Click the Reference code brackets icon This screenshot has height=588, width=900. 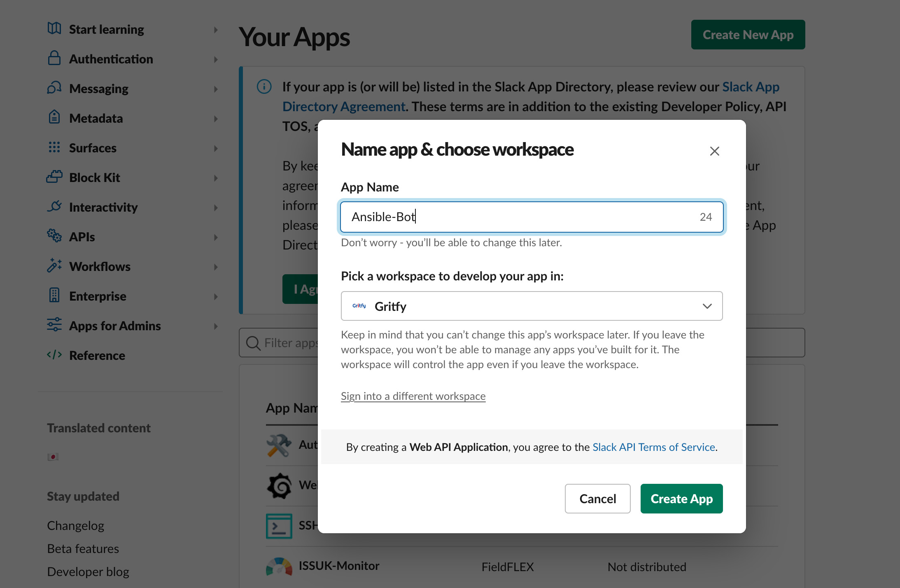(54, 355)
